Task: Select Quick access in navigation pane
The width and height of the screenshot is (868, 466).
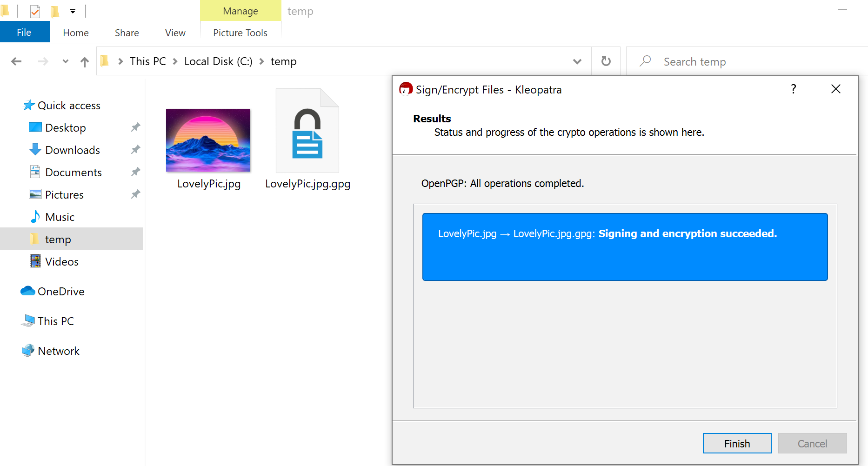Action: point(69,106)
